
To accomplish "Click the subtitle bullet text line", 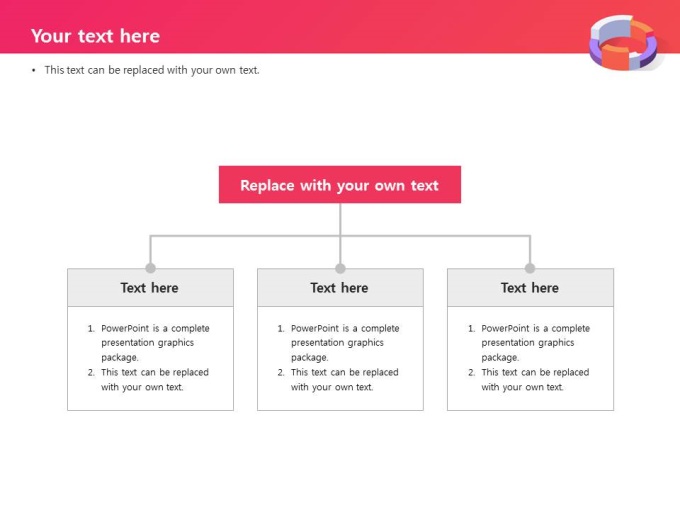I will click(x=152, y=70).
